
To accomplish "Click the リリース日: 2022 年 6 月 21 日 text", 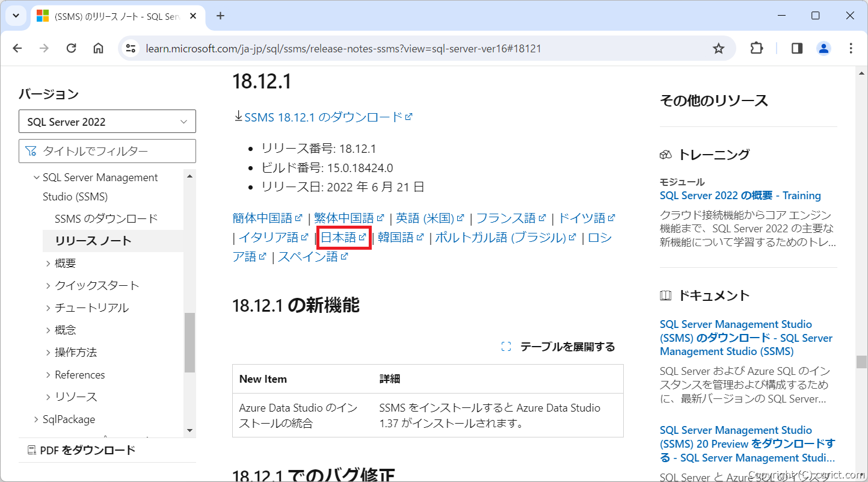I will (343, 187).
